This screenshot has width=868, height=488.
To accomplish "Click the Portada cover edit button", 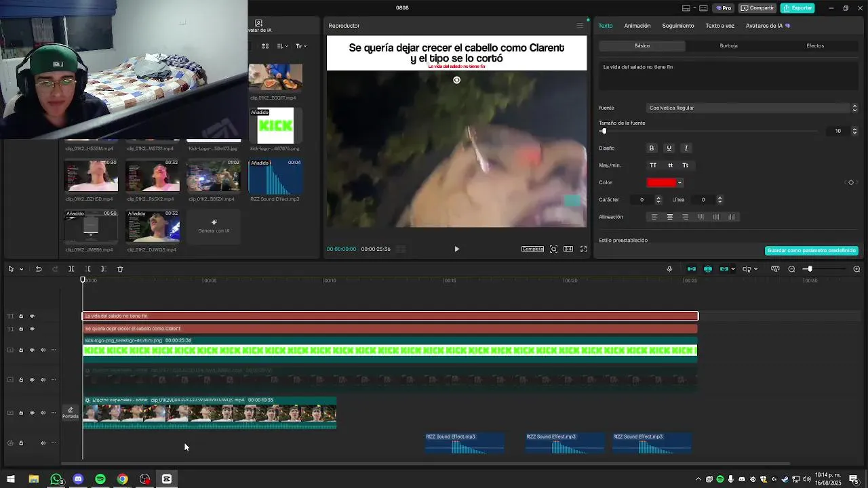I will click(x=71, y=413).
